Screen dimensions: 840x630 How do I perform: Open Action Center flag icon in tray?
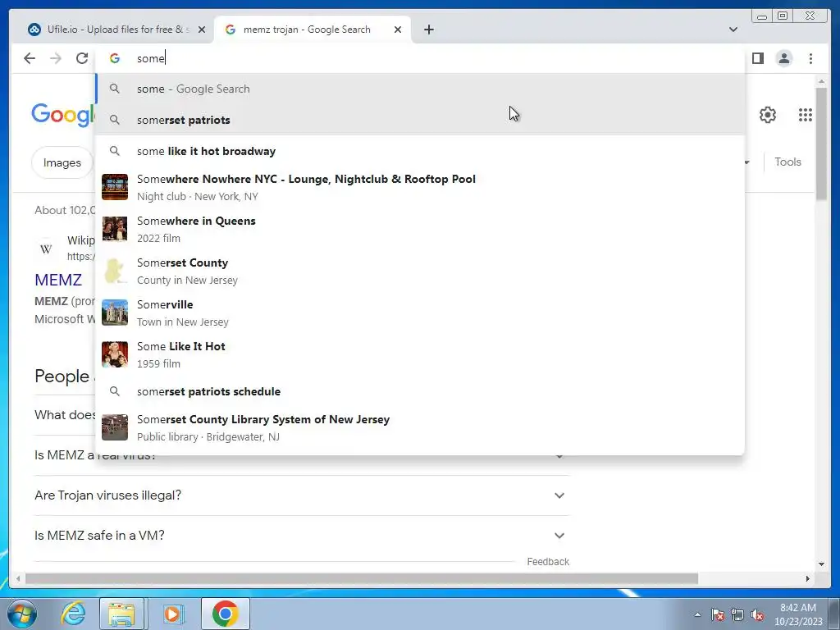tap(717, 614)
